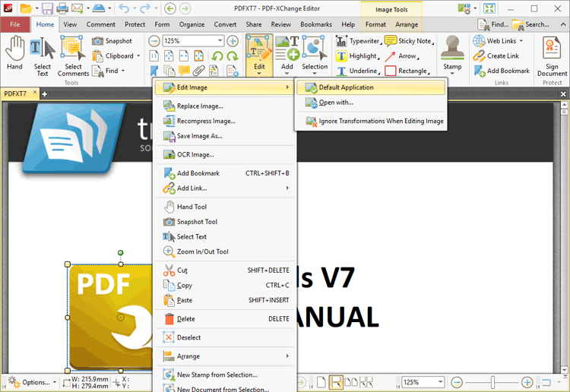Select the Arrow annotation tool
This screenshot has height=392, width=570.
[402, 56]
